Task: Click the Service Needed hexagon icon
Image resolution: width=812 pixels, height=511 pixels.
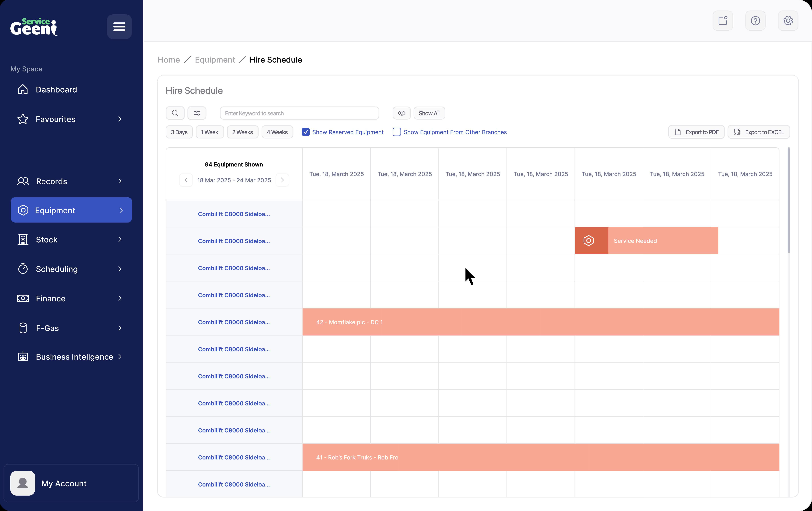Action: click(x=588, y=241)
